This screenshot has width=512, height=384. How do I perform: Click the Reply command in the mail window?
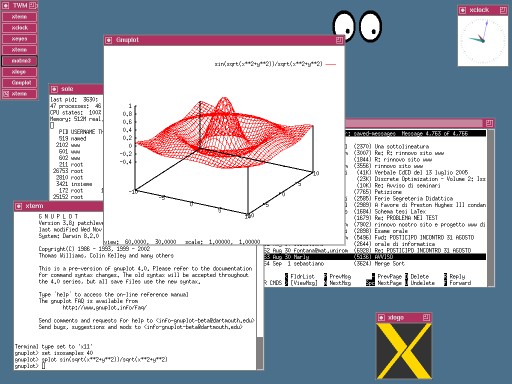[457, 277]
